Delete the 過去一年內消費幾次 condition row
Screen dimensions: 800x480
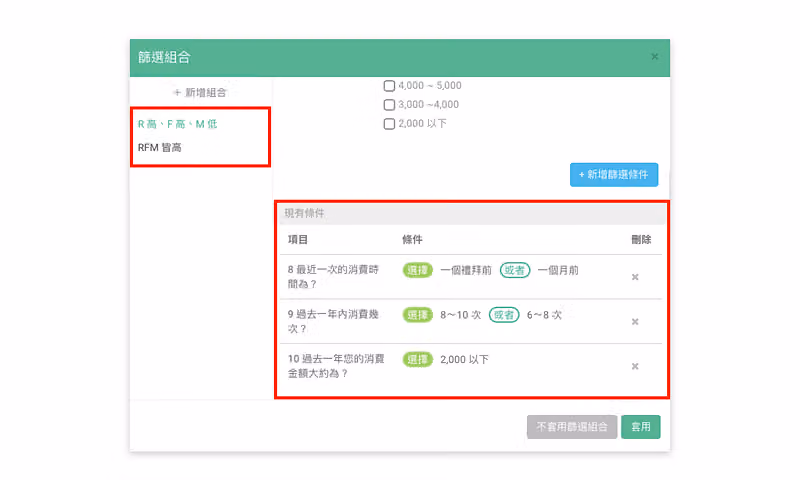[x=635, y=321]
